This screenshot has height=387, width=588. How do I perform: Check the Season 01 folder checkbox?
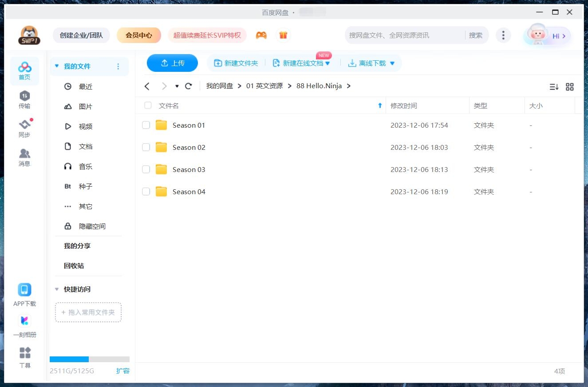pos(146,125)
